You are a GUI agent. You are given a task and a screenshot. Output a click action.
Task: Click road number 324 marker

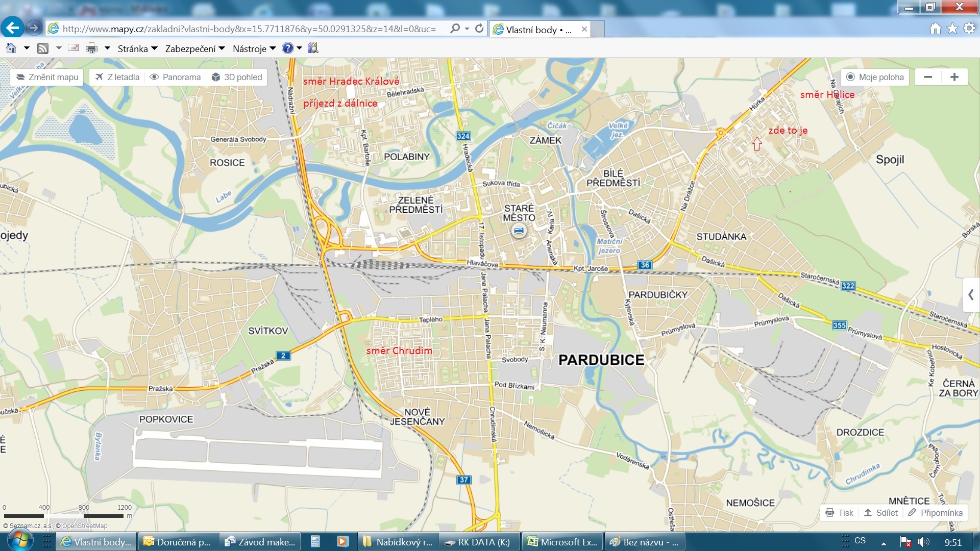pyautogui.click(x=463, y=136)
